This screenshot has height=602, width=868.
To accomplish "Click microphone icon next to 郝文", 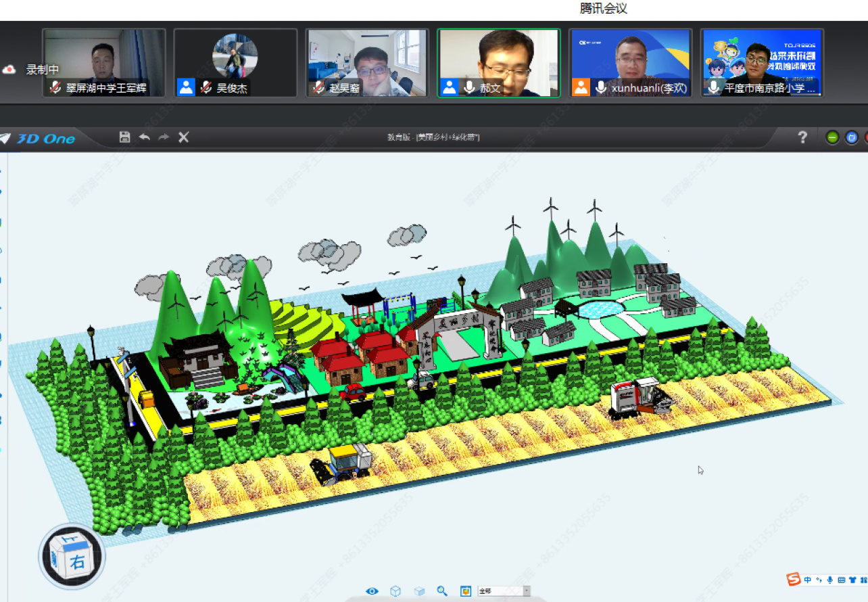I will [469, 88].
